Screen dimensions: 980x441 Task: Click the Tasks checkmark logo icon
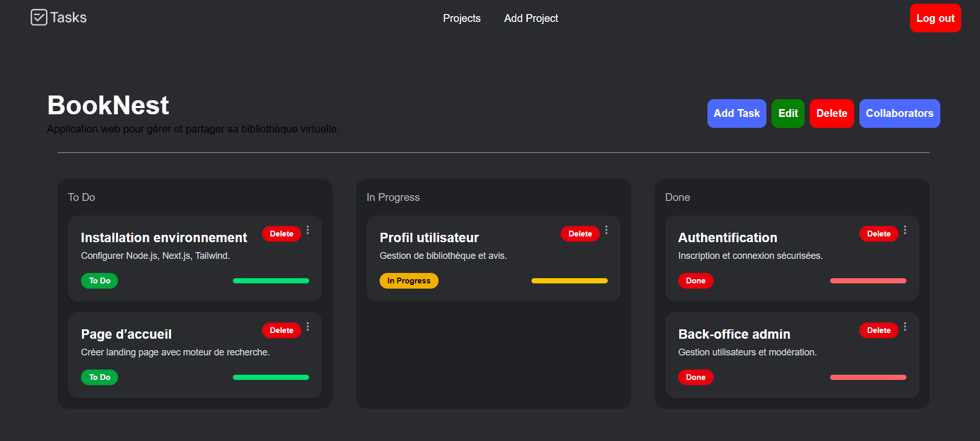[39, 17]
